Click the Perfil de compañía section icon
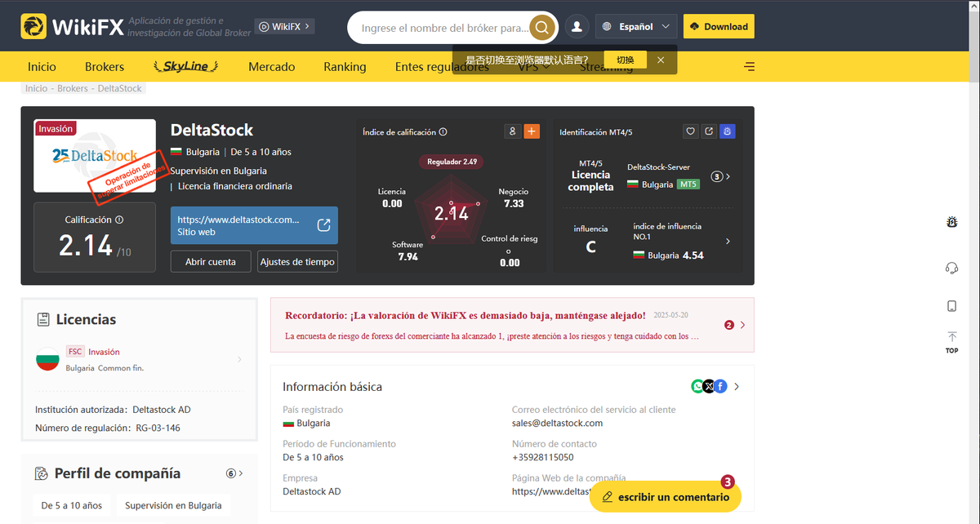 [x=42, y=473]
